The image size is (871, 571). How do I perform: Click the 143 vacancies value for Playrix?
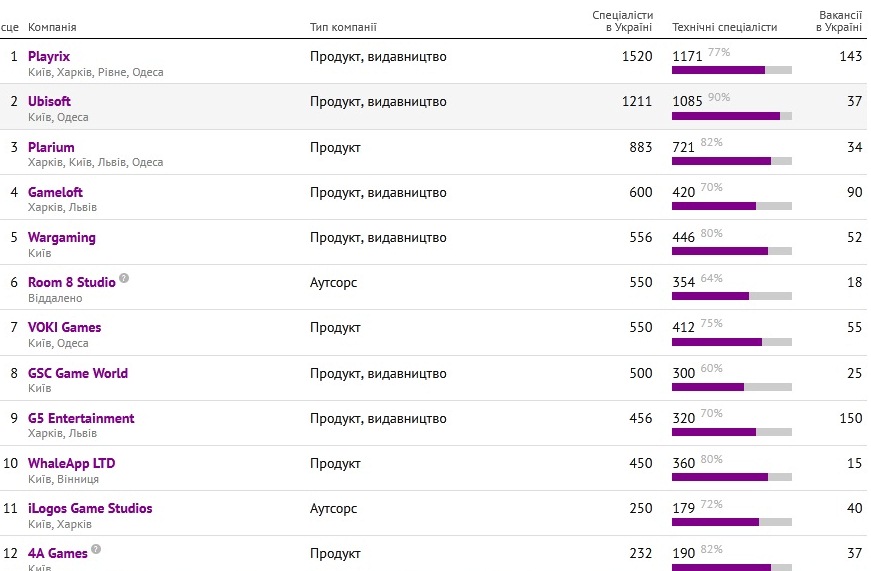click(850, 56)
